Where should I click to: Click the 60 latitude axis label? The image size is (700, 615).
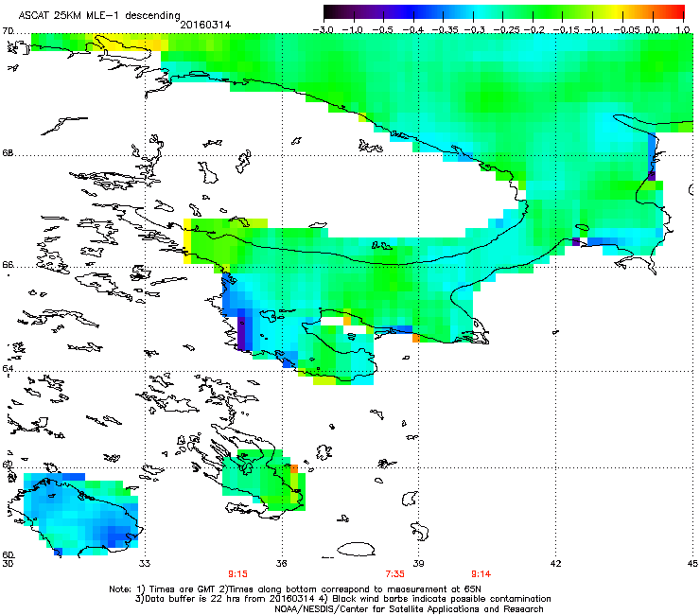(x=8, y=555)
